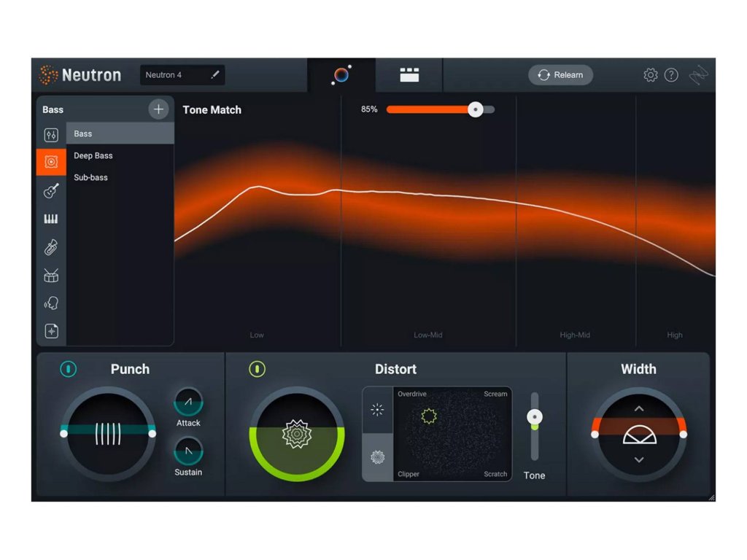Click the Distort amount dial

point(297,434)
